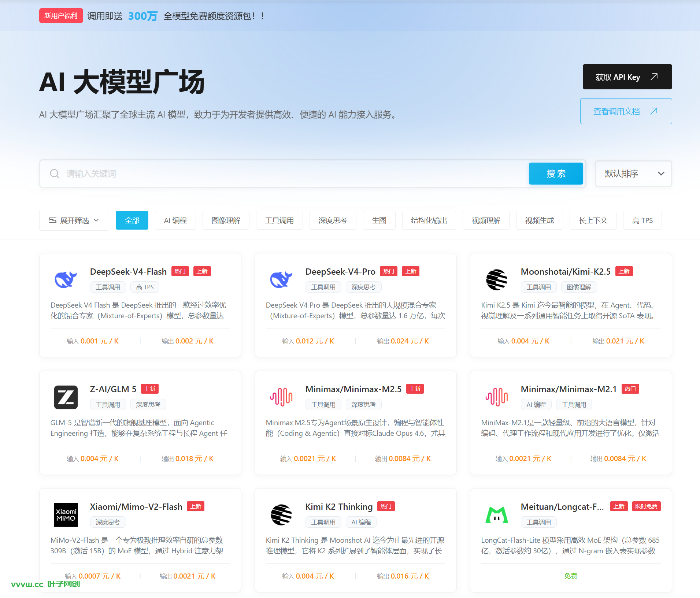
Task: Click the magnifier icon in search box
Action: 55,174
